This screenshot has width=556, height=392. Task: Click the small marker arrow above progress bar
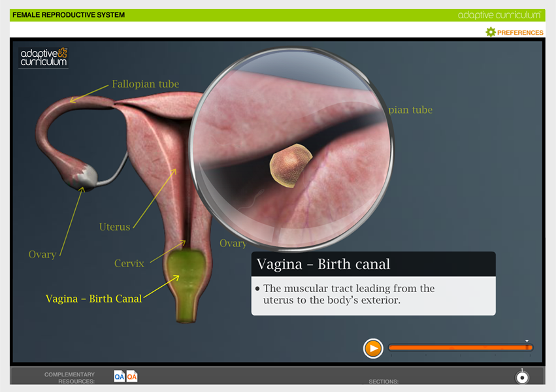527,340
